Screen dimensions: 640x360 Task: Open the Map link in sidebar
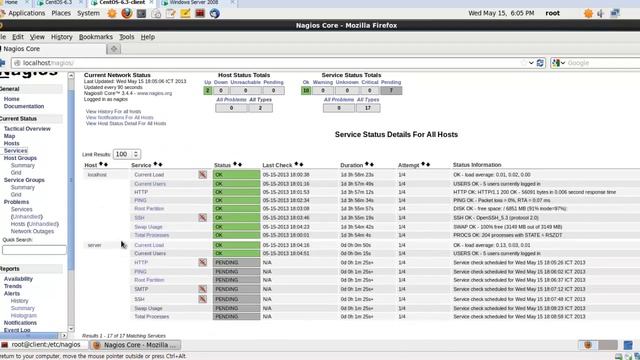[x=9, y=136]
